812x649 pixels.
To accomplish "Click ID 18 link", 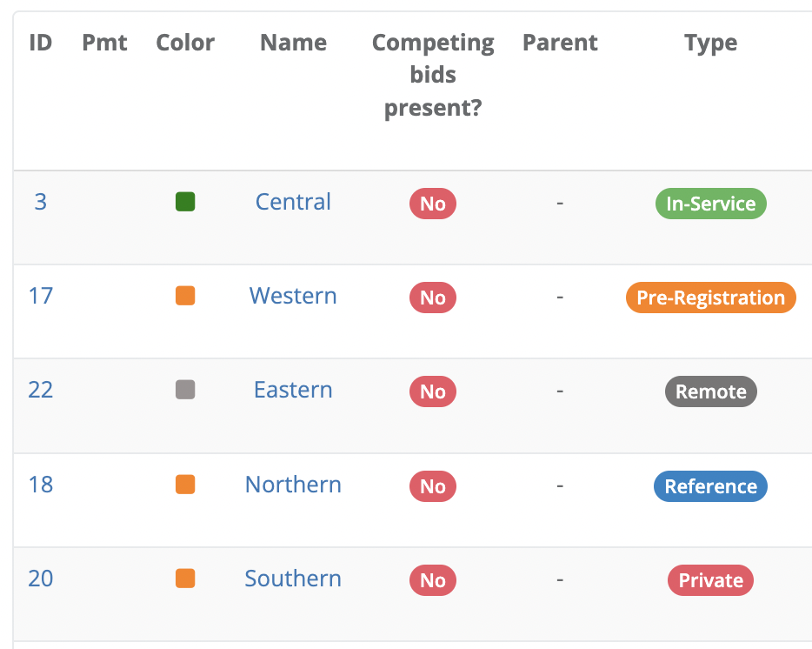I will [41, 485].
